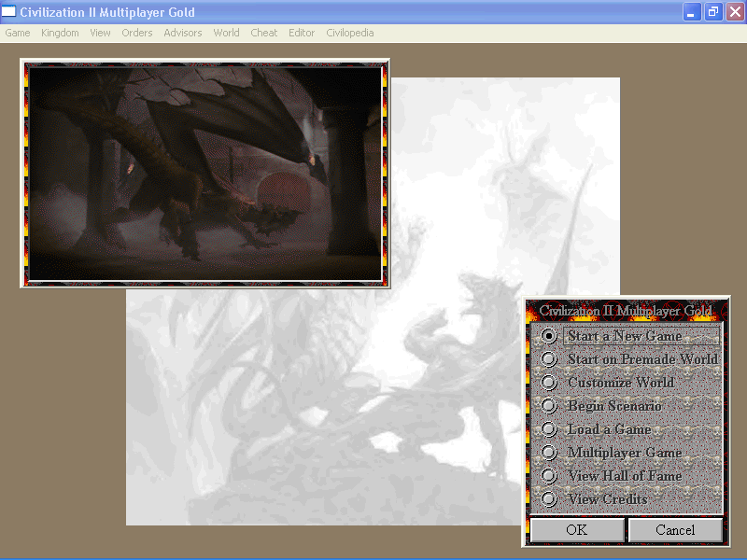Click the application icon in title bar
This screenshot has width=747, height=560.
click(x=9, y=11)
